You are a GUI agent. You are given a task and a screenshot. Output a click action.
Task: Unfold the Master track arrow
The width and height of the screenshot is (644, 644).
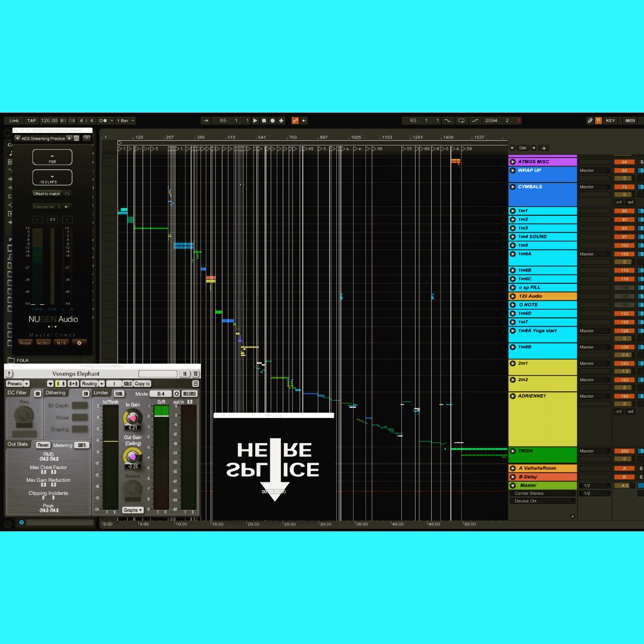click(x=513, y=485)
